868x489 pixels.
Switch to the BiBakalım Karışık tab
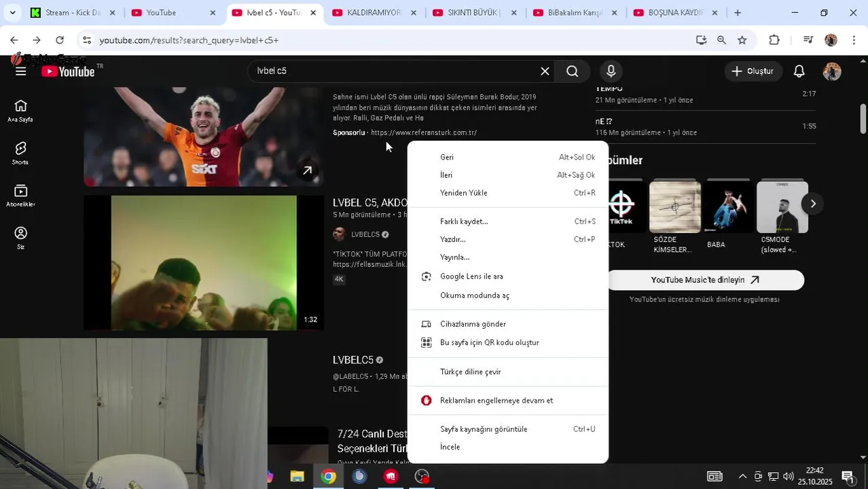[575, 12]
